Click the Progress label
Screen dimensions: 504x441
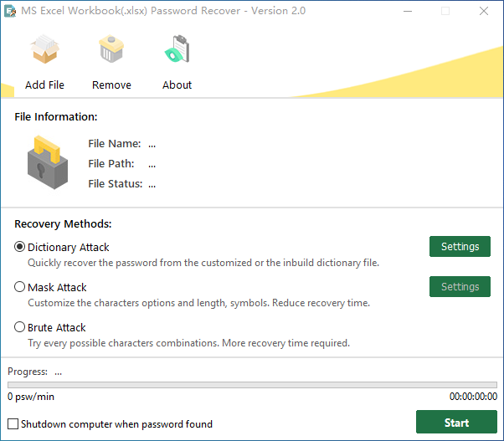click(28, 372)
